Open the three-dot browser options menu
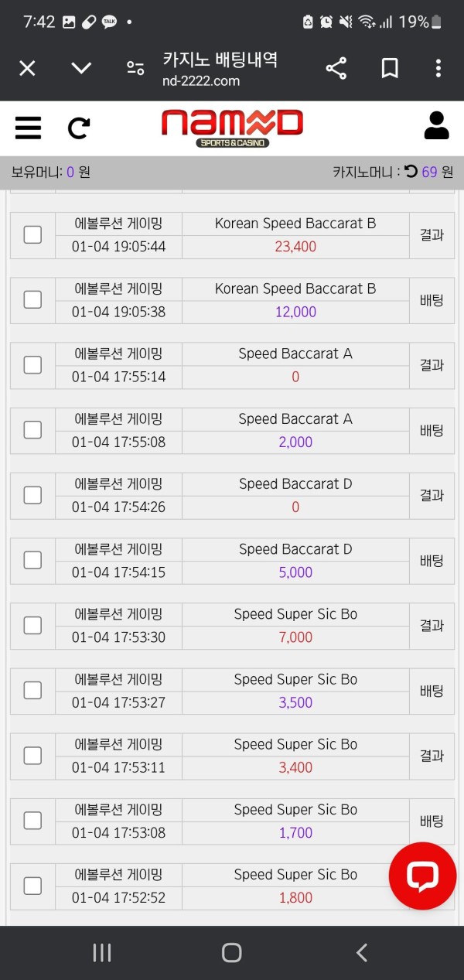This screenshot has height=980, width=464. [x=438, y=69]
